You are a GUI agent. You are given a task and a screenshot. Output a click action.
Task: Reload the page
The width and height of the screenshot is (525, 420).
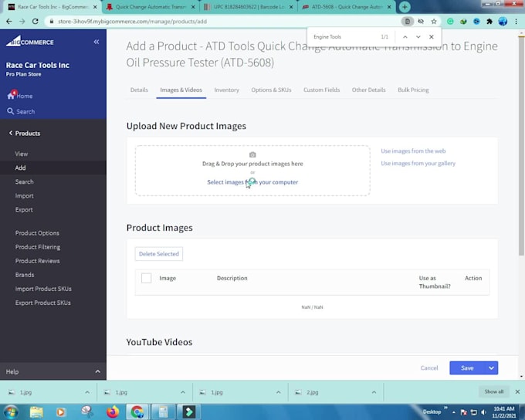pos(36,22)
